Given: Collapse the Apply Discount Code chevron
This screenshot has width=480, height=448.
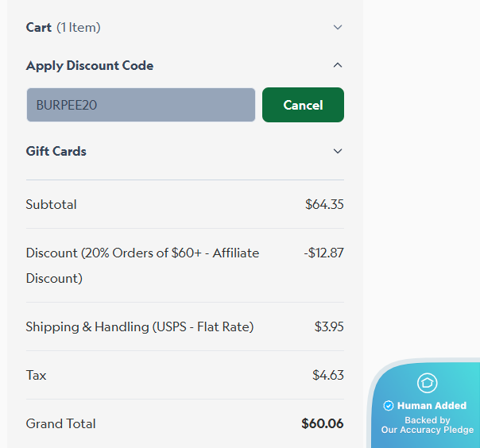Looking at the screenshot, I should click(337, 65).
